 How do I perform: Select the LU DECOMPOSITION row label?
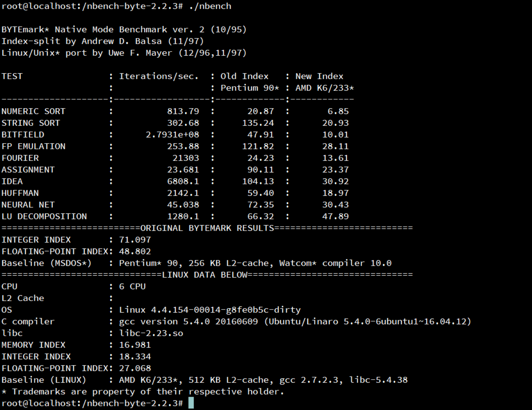pyautogui.click(x=44, y=216)
